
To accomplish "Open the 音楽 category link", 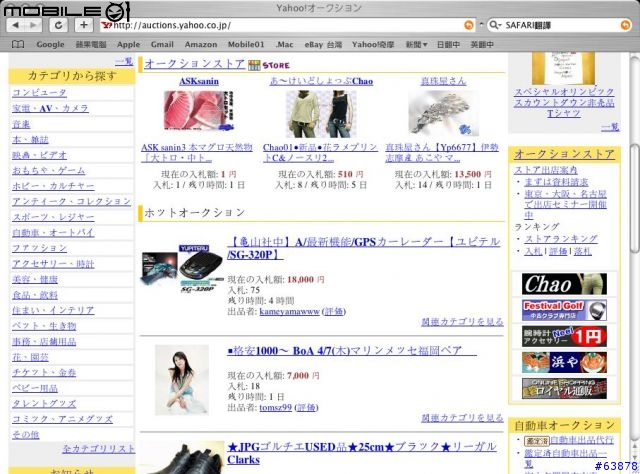I will pyautogui.click(x=21, y=124).
